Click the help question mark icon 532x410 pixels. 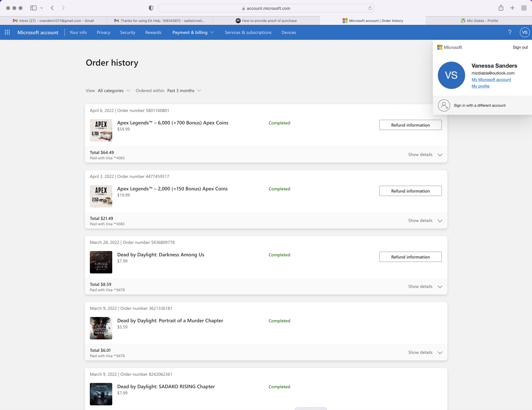click(510, 32)
